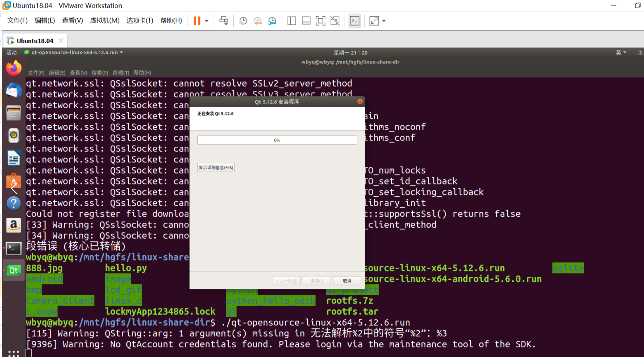Screen dimensions: 644x357
Task: Expand the pause power options dropdown arrow
Action: click(x=207, y=21)
